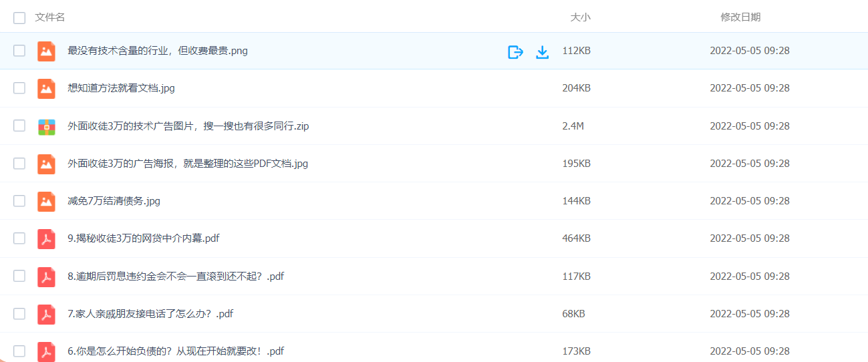868x362 pixels.
Task: Toggle the select-all checkbox beside 文件名
Action: point(19,17)
